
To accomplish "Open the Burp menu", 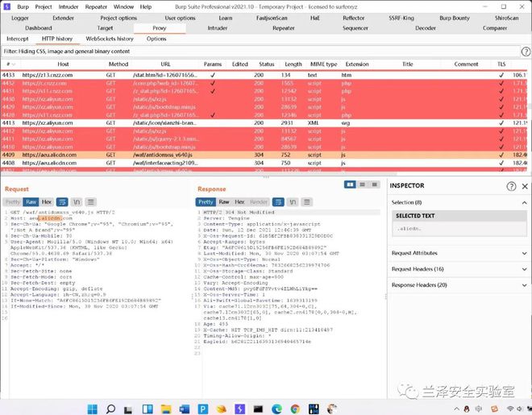I will pos(23,6).
